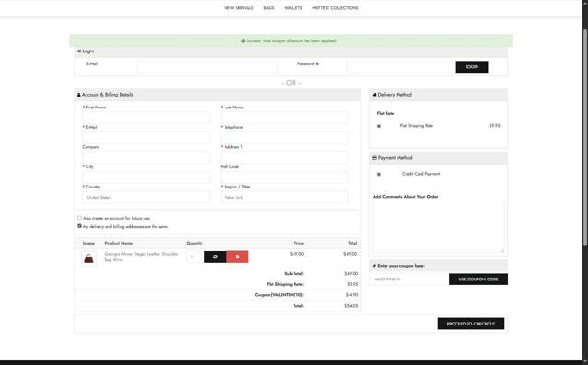Click the comments textarea resize handle
Screen dimensions: 588x365
tap(502, 251)
